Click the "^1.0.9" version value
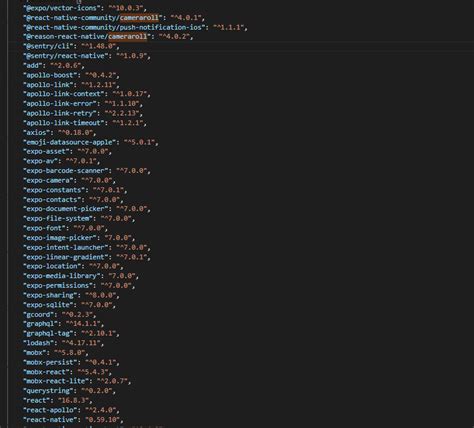The image size is (474, 428). click(x=132, y=56)
